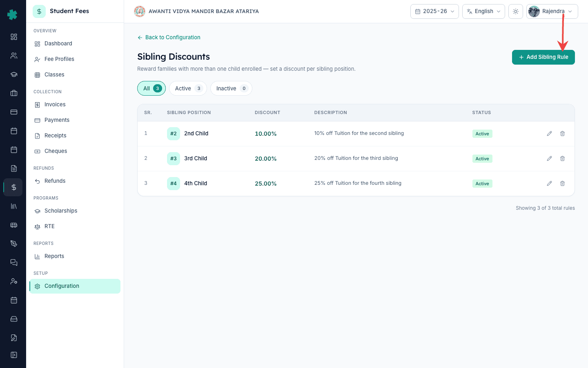Open the briefcase icon in the icon rail
588x368 pixels.
[x=14, y=93]
